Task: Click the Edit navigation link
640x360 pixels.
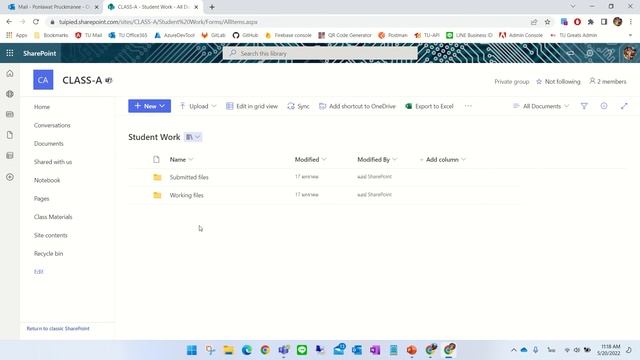Action: pyautogui.click(x=38, y=272)
